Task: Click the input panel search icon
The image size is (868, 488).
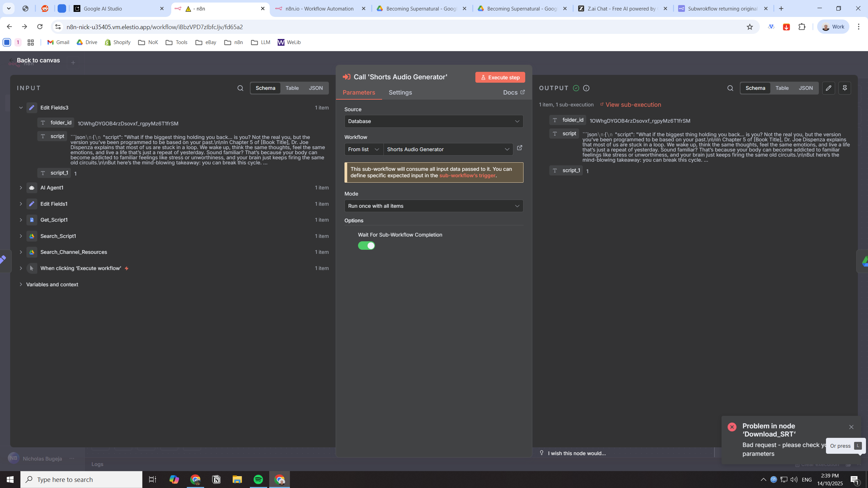Action: (x=240, y=88)
